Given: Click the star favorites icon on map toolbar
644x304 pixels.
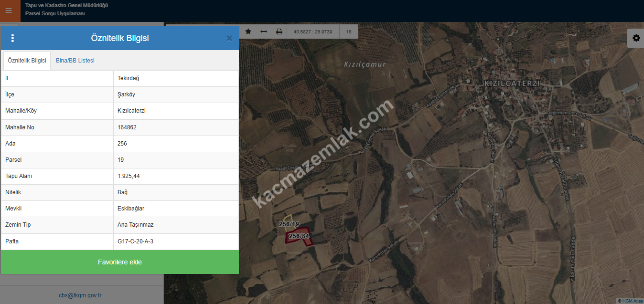Looking at the screenshot, I should point(248,31).
